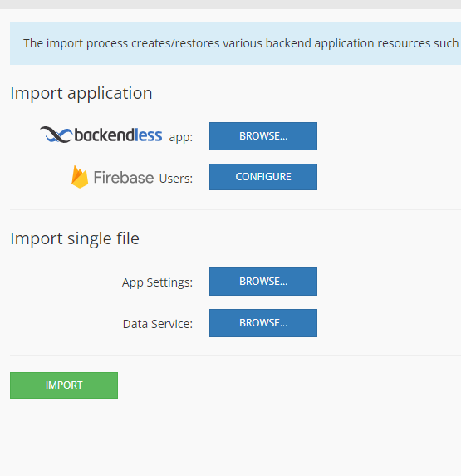Configure Firebase Users import
This screenshot has width=461, height=476.
tap(263, 177)
